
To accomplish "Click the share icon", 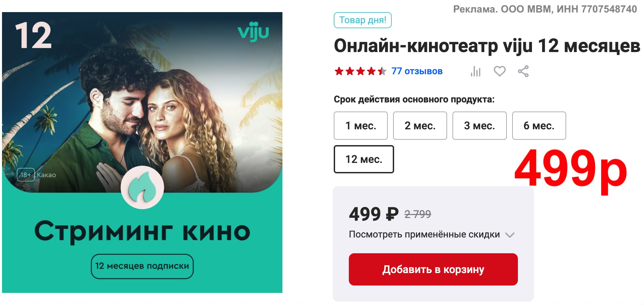I will click(x=523, y=71).
